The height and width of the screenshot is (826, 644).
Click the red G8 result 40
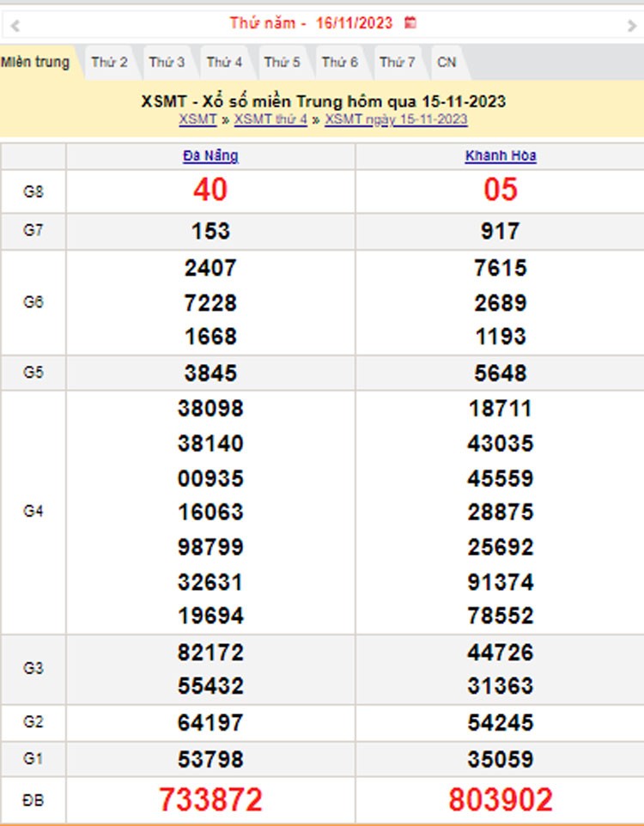pos(210,191)
